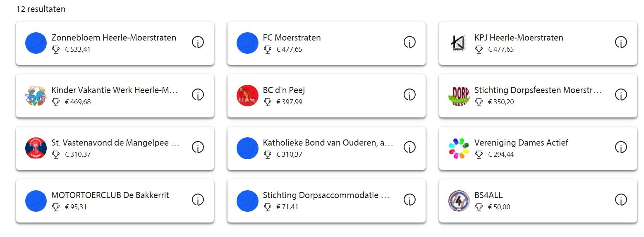644x237 pixels.
Task: Select the FC Moerstraten name
Action: [292, 38]
